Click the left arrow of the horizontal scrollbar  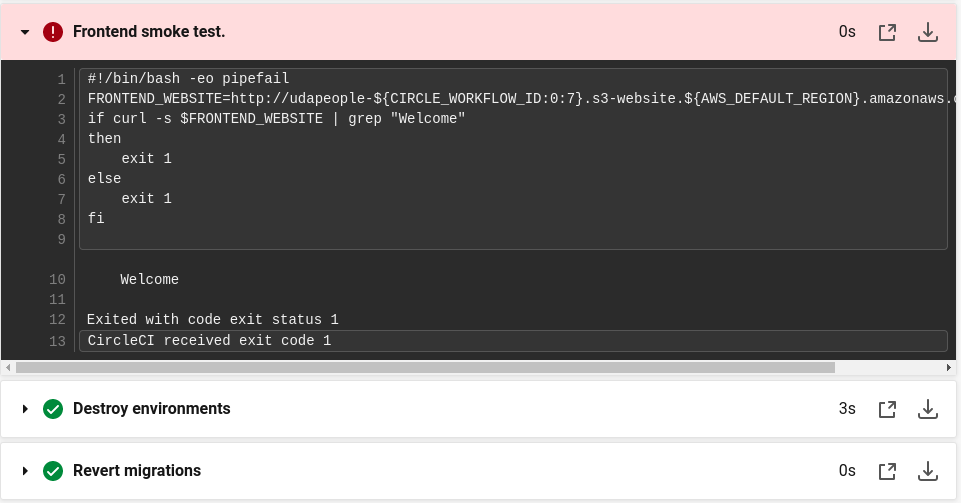coord(8,368)
